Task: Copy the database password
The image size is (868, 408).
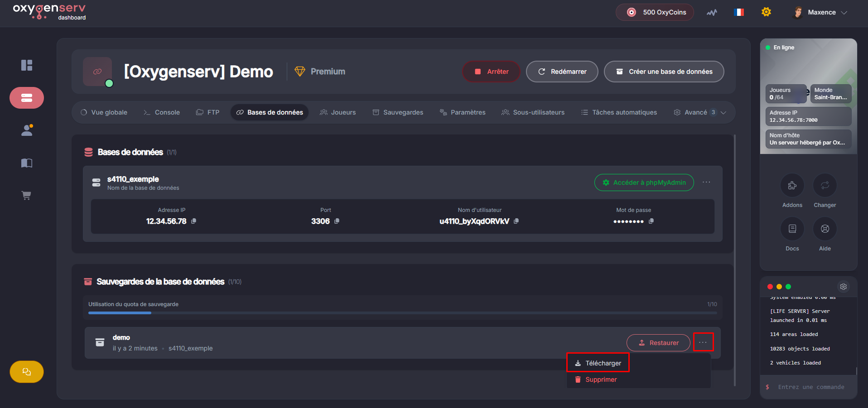Action: coord(651,221)
